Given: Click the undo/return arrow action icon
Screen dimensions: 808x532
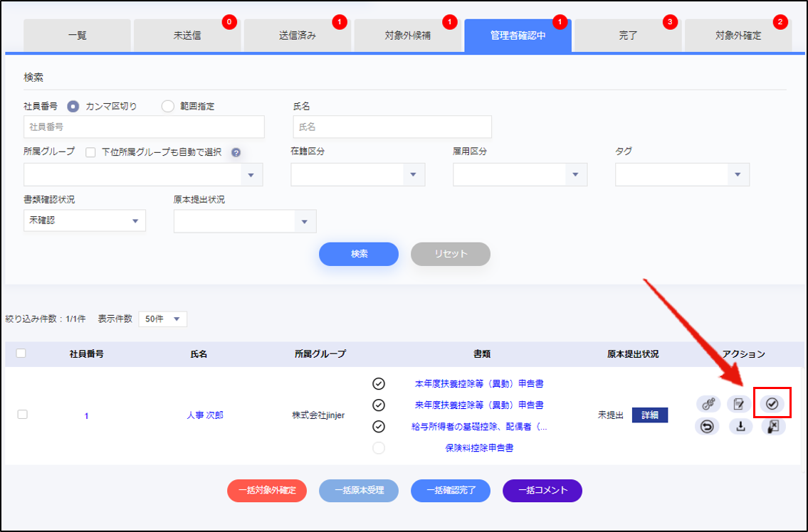Looking at the screenshot, I should 708,427.
